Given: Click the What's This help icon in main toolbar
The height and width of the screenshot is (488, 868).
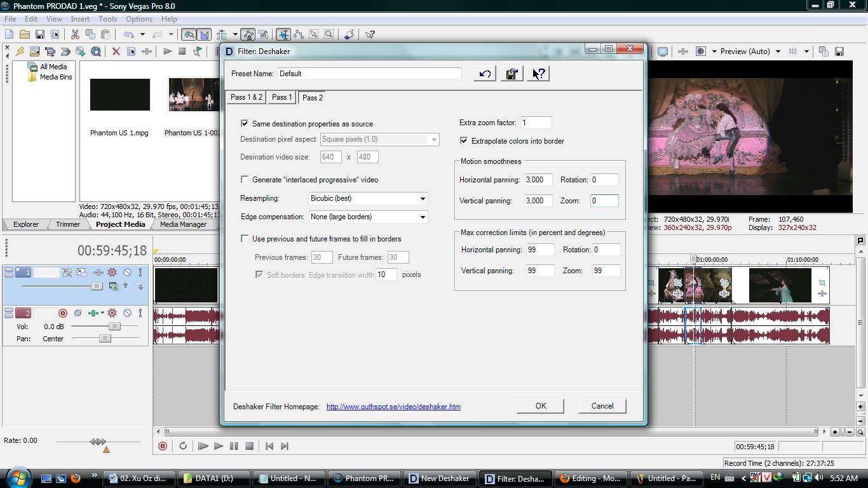Looking at the screenshot, I should (370, 34).
